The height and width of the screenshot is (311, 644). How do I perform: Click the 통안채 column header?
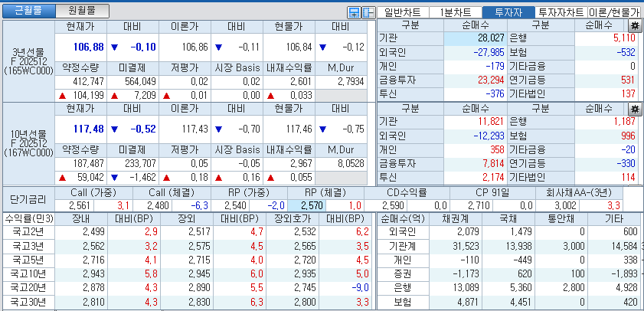561,218
